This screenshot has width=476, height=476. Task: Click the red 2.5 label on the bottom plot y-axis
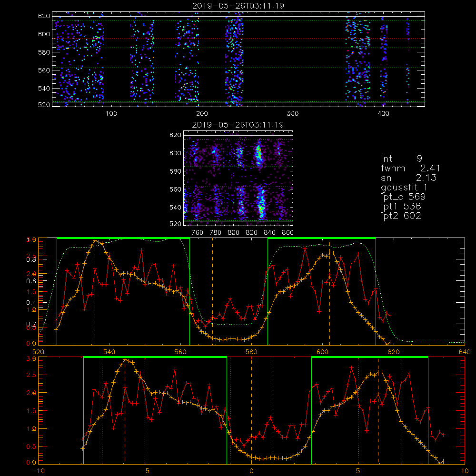[32, 375]
